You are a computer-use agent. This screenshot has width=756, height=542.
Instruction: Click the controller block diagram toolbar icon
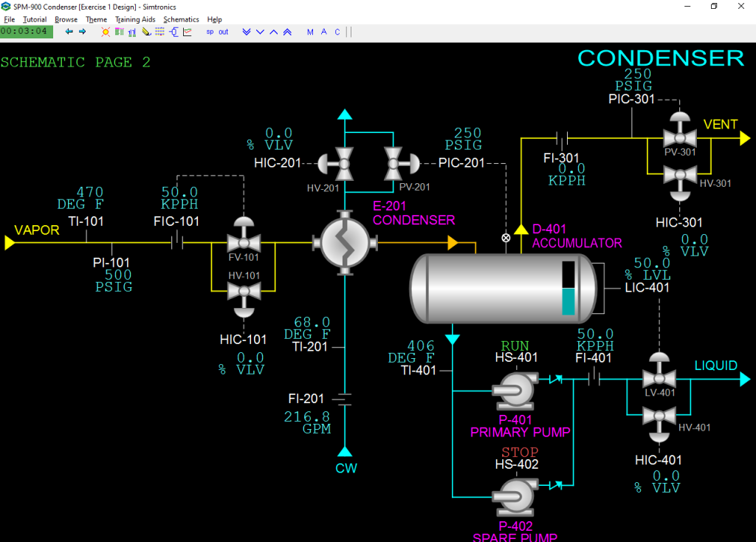pyautogui.click(x=173, y=32)
